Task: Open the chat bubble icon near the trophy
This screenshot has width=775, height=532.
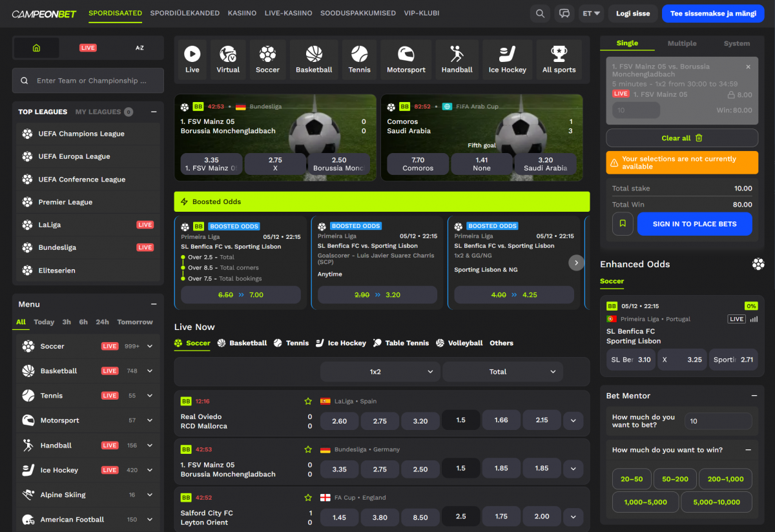Action: point(564,13)
